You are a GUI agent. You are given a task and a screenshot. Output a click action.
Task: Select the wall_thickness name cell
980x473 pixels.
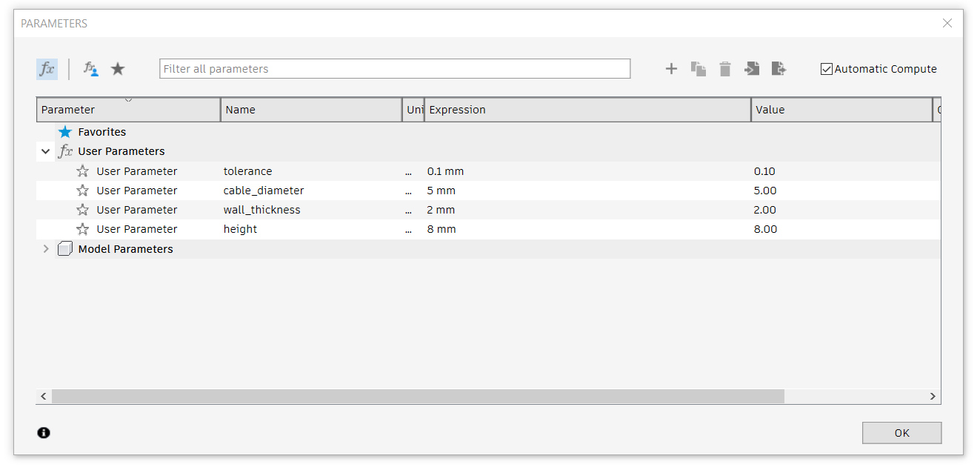click(x=311, y=210)
